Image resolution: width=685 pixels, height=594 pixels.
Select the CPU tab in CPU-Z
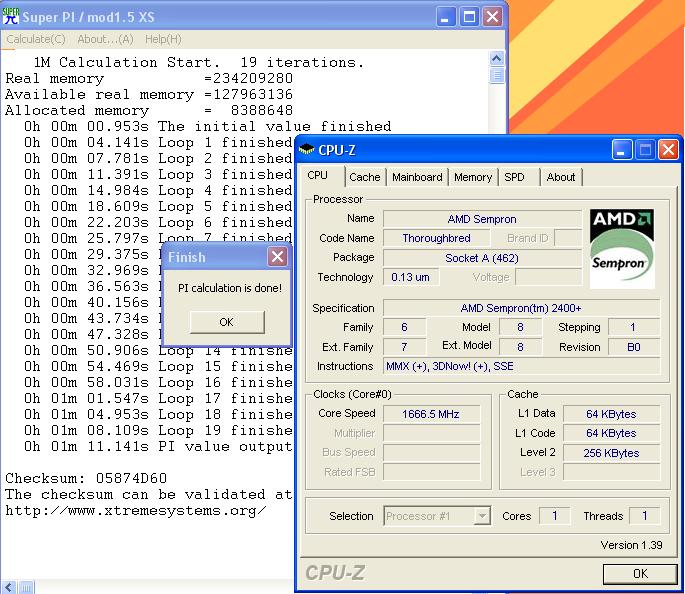click(x=318, y=176)
